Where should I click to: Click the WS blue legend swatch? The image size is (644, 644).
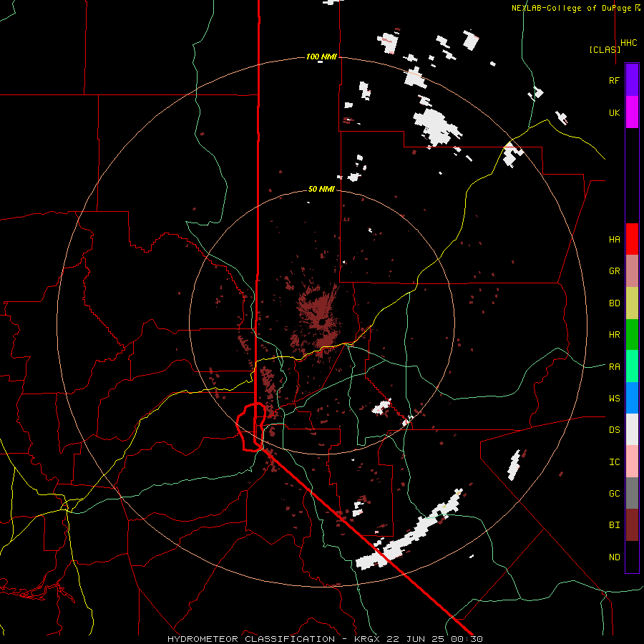tap(632, 398)
